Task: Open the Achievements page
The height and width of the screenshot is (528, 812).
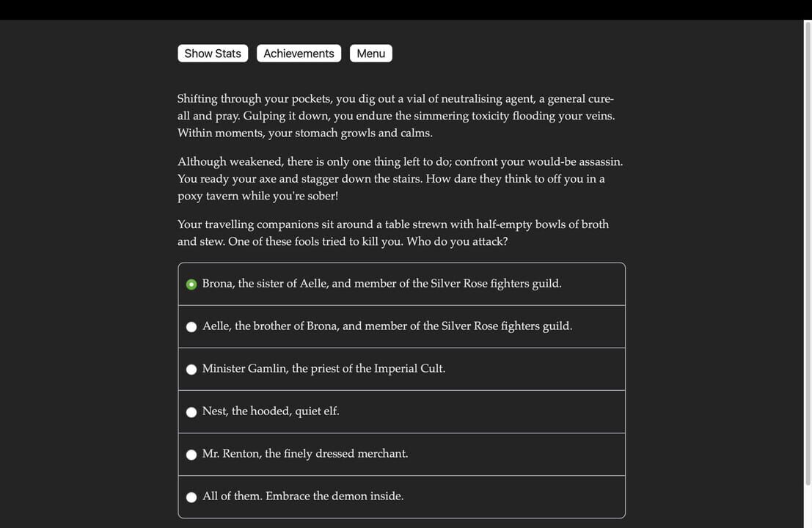Action: pyautogui.click(x=299, y=53)
